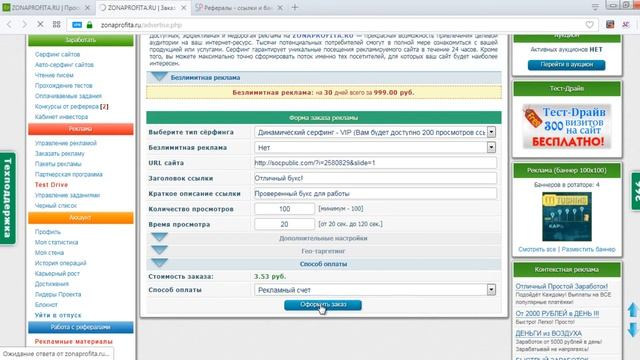Open a new browser tab with plus
640x360 pixels.
click(x=295, y=7)
